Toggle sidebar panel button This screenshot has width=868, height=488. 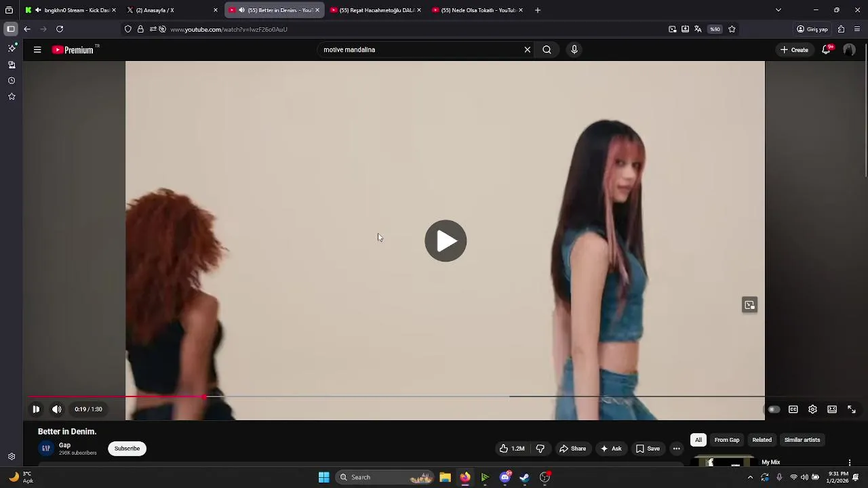tap(11, 29)
